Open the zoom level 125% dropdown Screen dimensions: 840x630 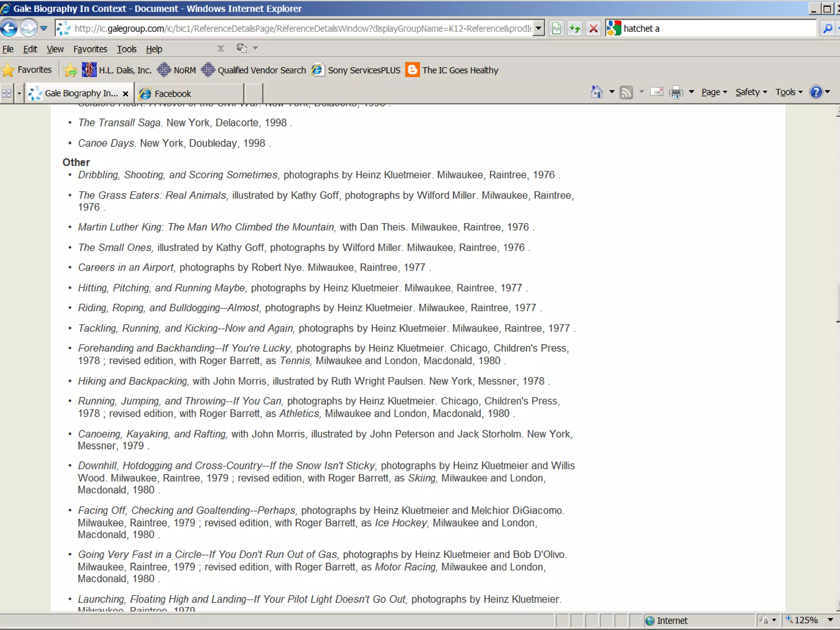830,620
